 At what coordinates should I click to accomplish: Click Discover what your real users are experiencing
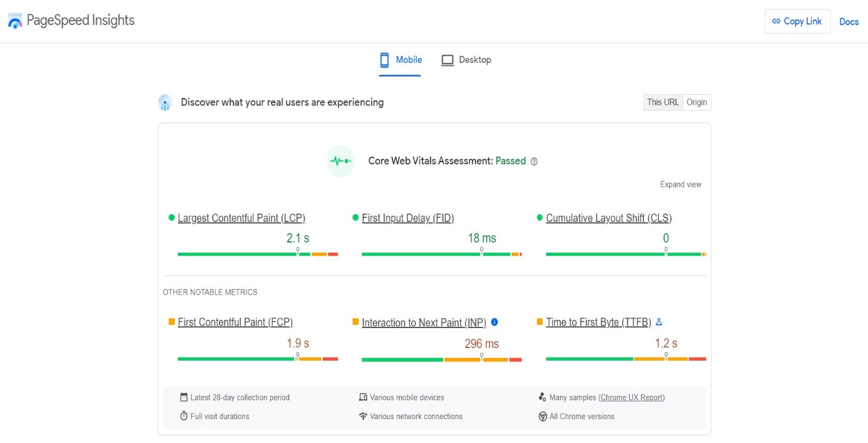(x=282, y=102)
